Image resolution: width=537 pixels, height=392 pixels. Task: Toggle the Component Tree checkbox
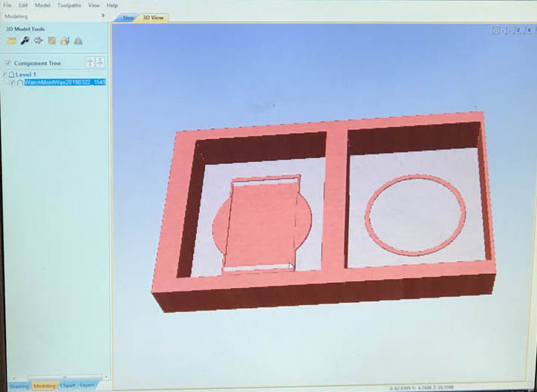8,63
